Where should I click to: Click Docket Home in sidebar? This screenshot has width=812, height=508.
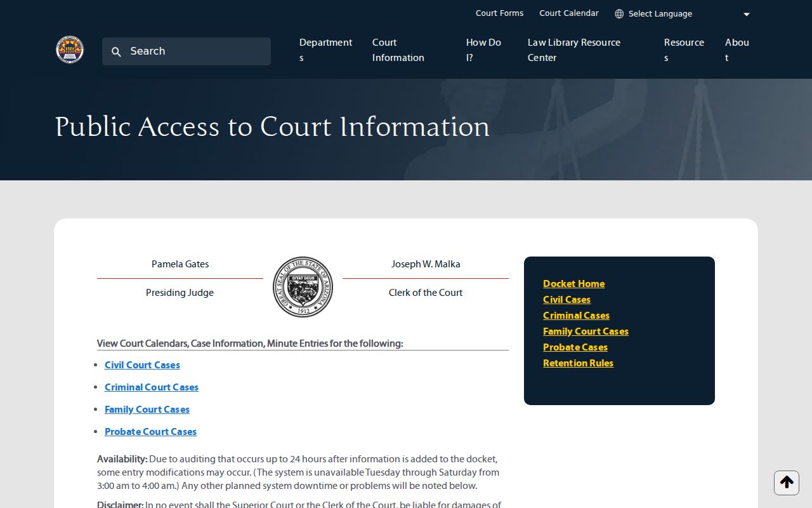(x=573, y=284)
